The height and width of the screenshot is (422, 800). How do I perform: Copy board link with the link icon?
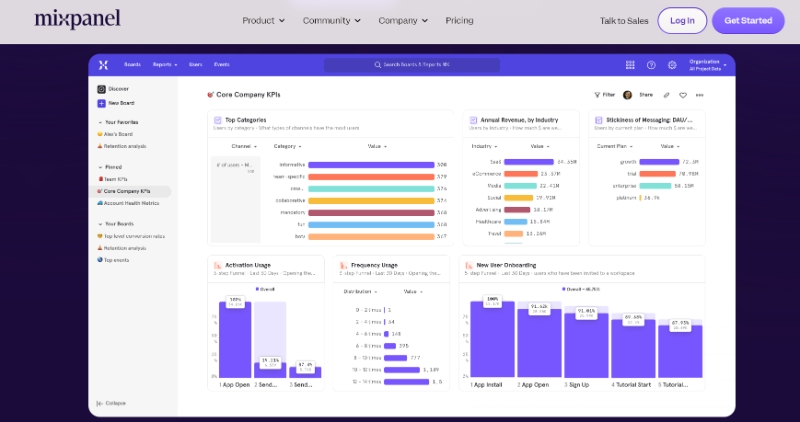click(x=667, y=95)
